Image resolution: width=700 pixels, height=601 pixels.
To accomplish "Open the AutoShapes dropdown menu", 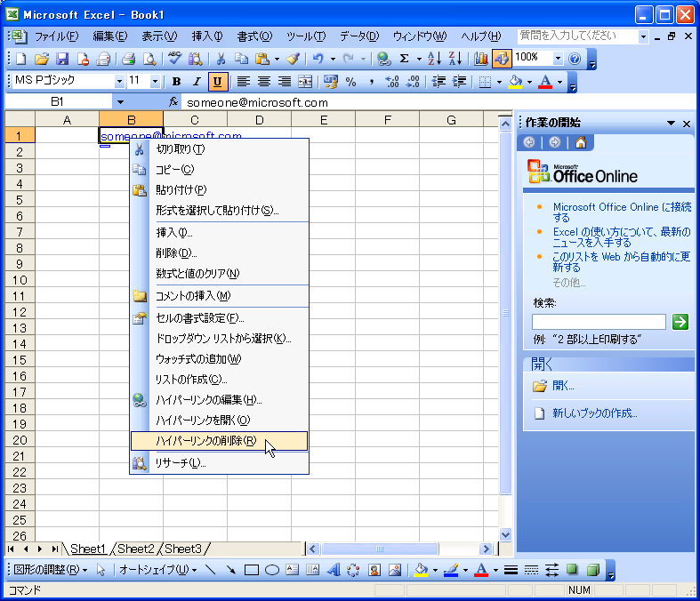I will tap(158, 570).
